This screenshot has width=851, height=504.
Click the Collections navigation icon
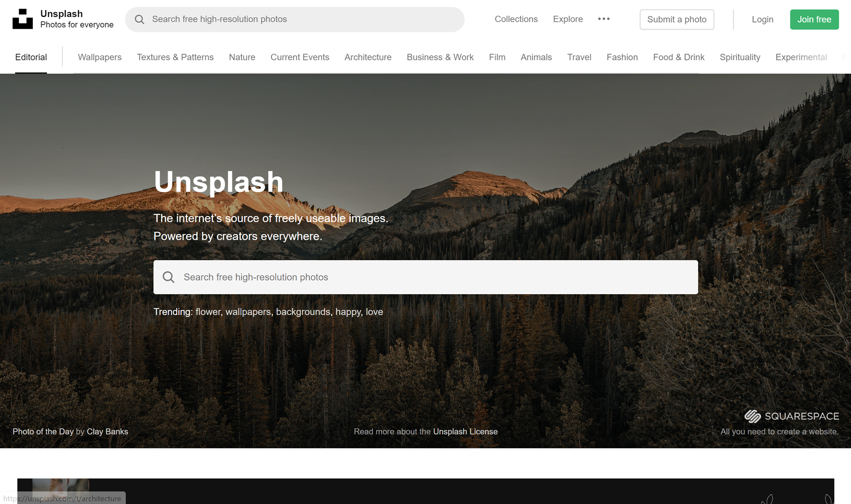[517, 19]
